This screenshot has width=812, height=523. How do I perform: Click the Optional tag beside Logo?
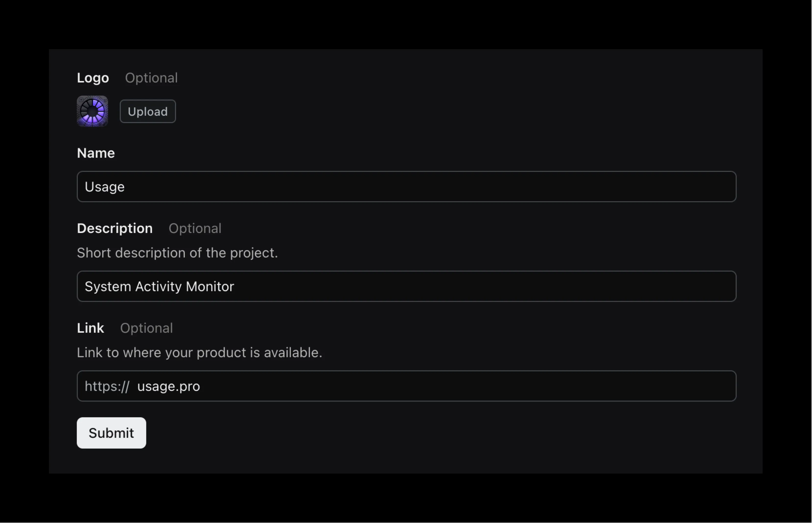(x=151, y=78)
